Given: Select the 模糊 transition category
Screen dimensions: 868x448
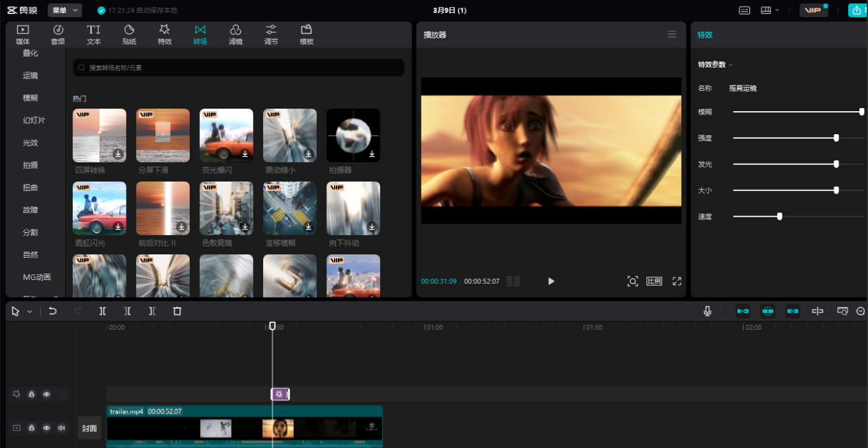Looking at the screenshot, I should 31,98.
